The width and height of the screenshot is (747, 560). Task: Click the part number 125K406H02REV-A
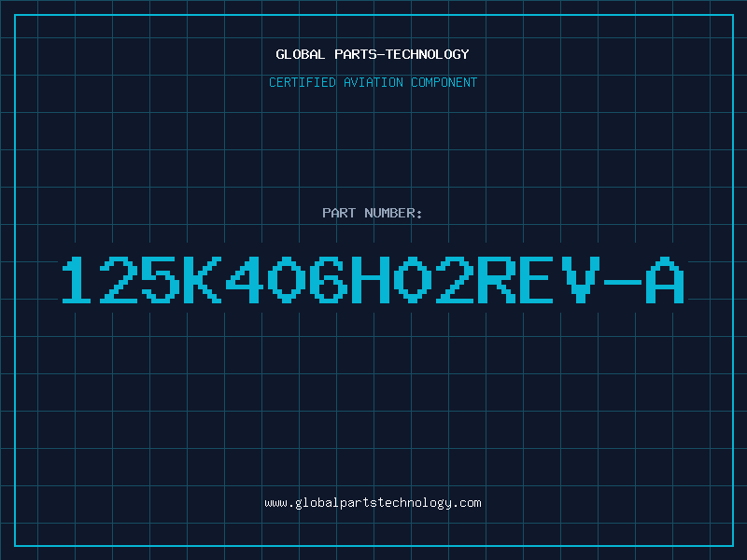pos(373,280)
